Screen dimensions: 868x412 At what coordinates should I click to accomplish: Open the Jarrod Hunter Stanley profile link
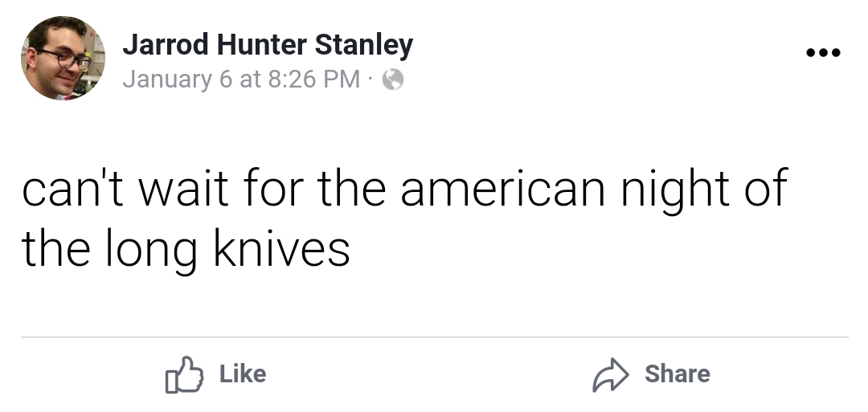point(268,45)
